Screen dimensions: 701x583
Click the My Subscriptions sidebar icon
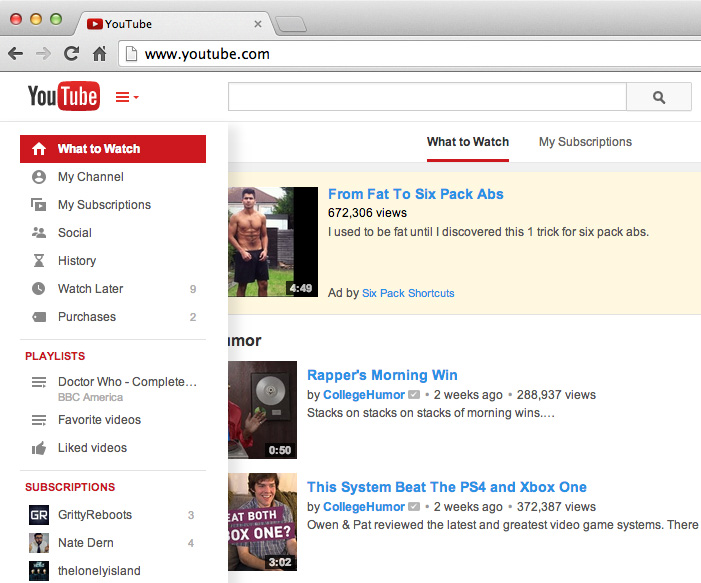(x=39, y=205)
